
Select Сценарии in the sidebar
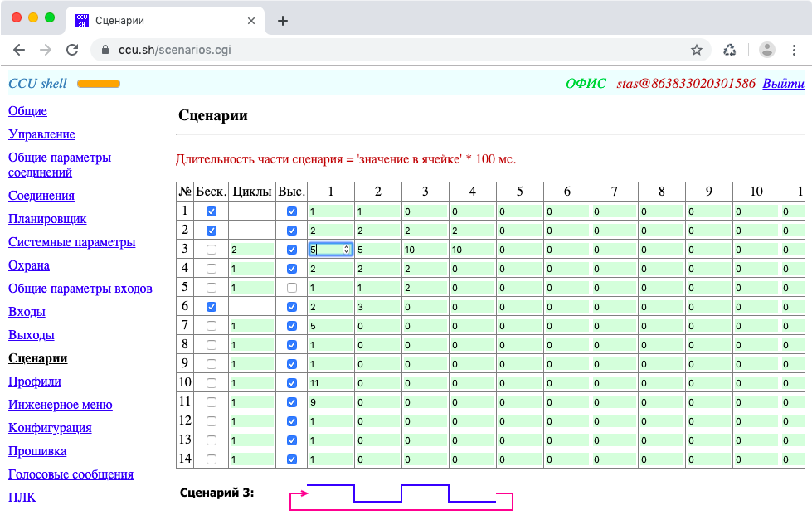(38, 358)
